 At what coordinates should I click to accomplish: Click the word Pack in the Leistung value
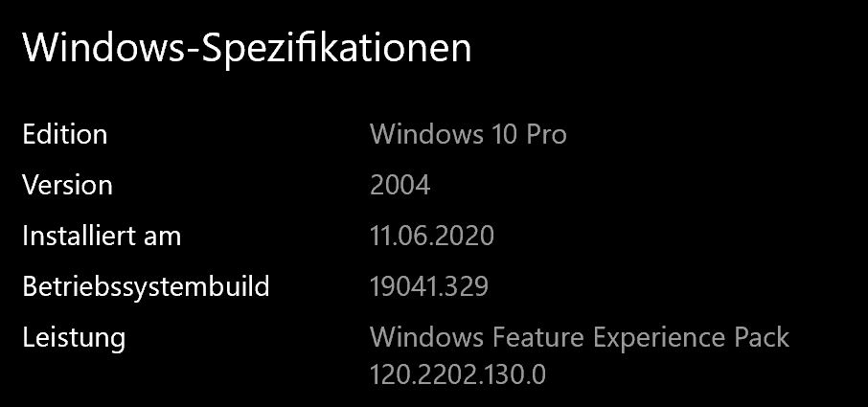click(762, 337)
